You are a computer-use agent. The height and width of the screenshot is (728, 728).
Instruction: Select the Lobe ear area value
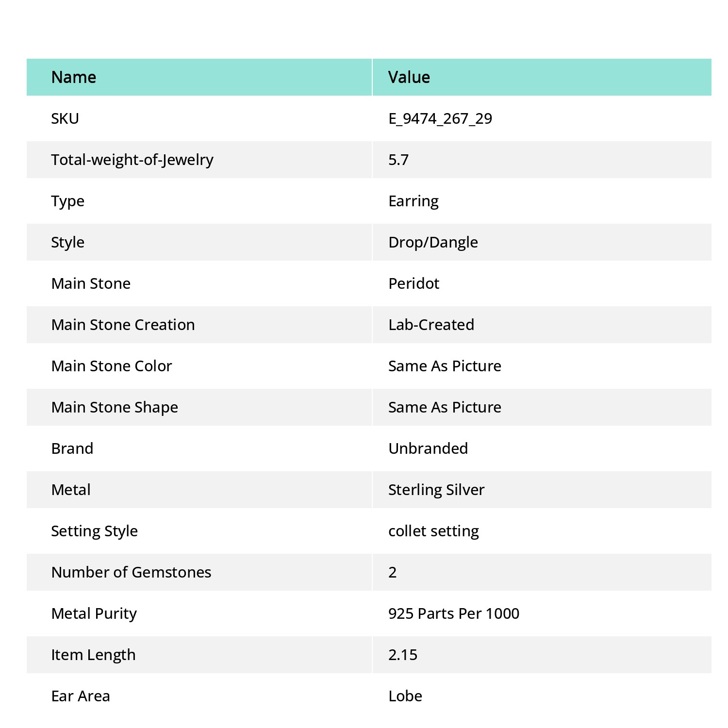click(405, 696)
